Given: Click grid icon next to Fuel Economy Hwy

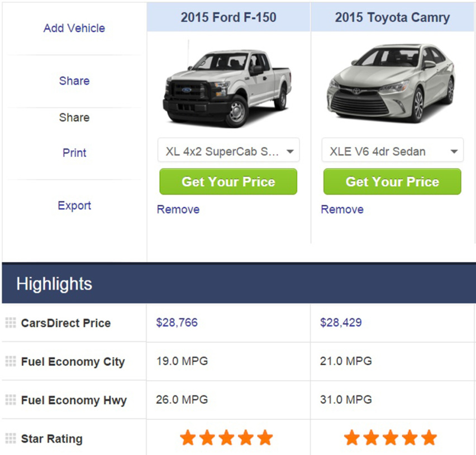Looking at the screenshot, I should click(11, 400).
